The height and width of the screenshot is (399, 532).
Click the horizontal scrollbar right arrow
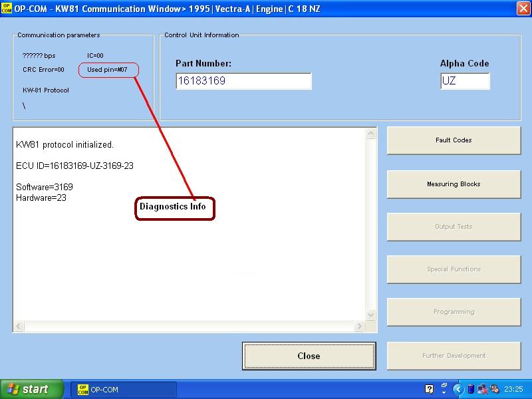click(x=359, y=327)
